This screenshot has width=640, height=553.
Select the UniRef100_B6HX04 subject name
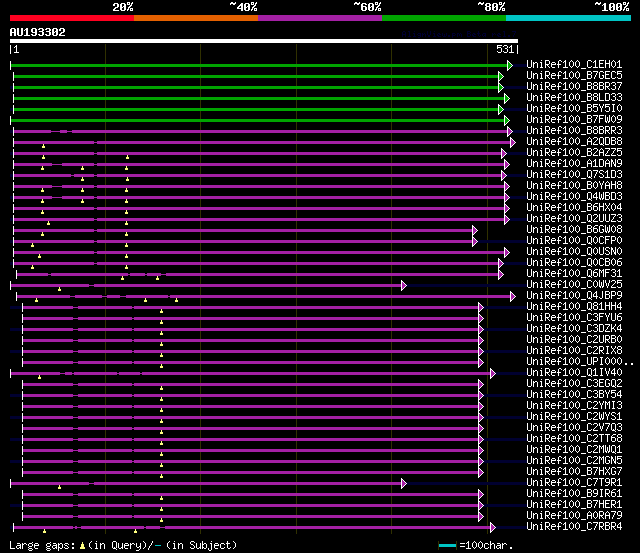pyautogui.click(x=574, y=208)
